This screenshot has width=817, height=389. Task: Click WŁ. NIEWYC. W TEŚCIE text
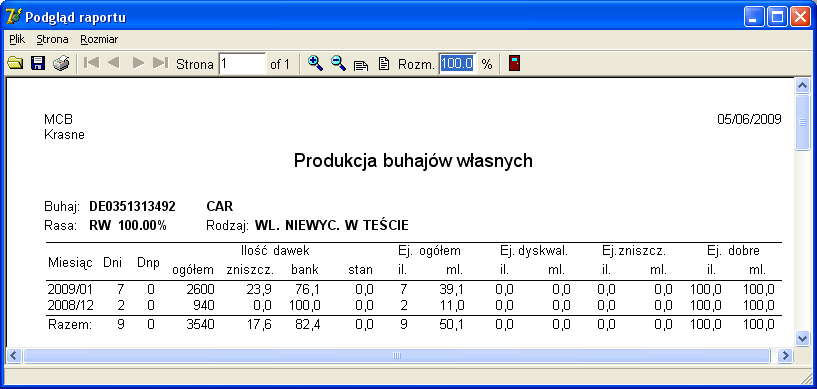(x=332, y=225)
